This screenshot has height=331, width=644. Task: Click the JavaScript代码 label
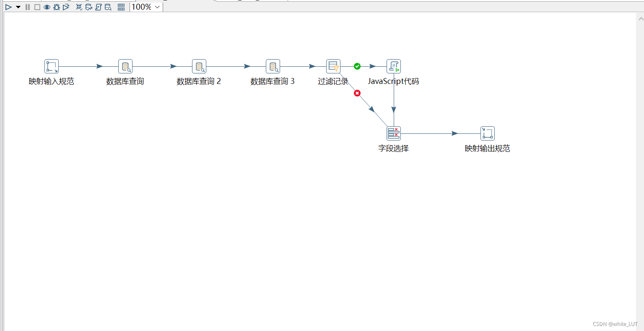point(394,81)
